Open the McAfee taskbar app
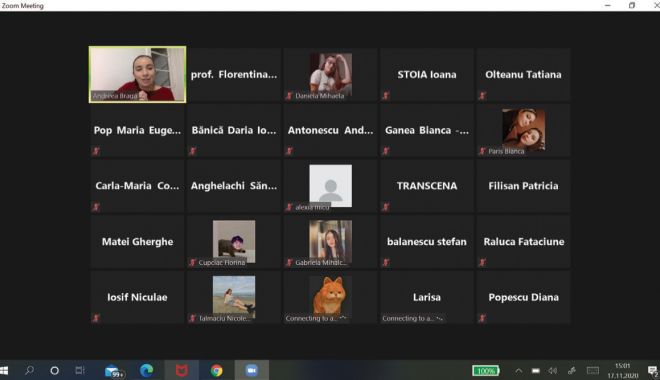 tap(182, 370)
